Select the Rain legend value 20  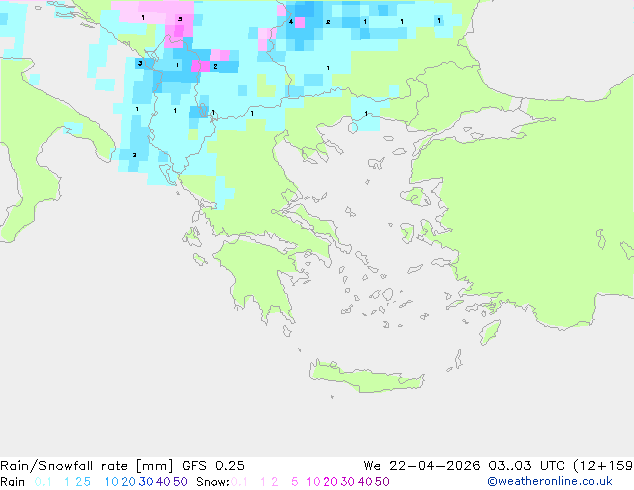tap(129, 482)
